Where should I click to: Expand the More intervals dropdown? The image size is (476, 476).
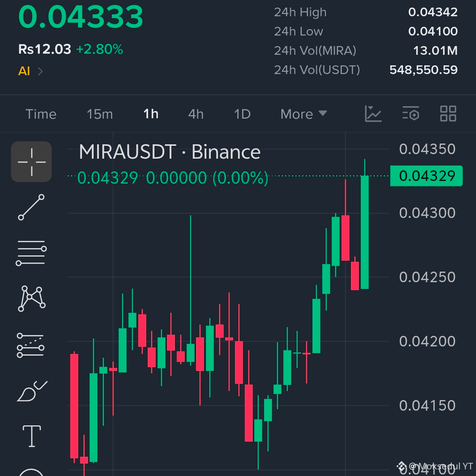(303, 114)
